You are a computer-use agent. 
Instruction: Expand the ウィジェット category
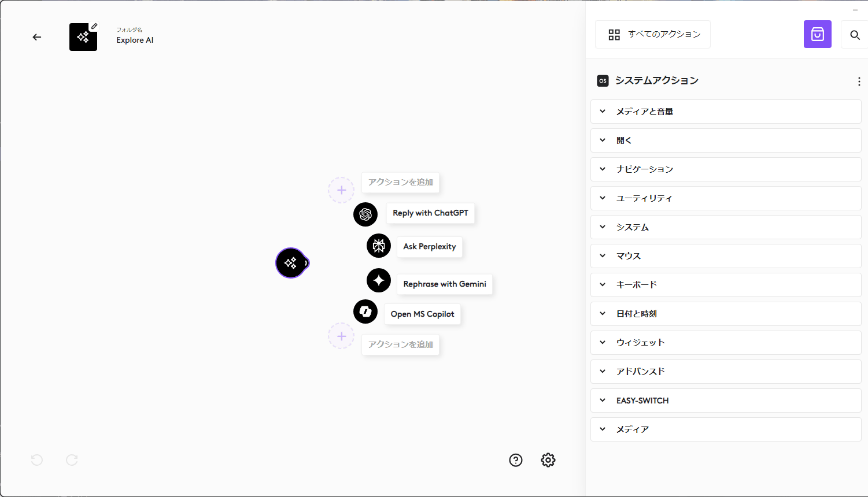[726, 343]
